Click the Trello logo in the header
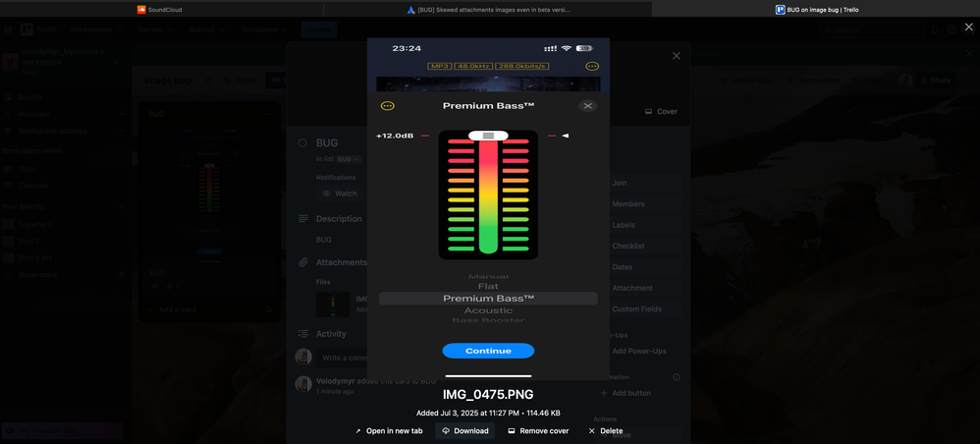Image resolution: width=980 pixels, height=444 pixels. pos(39,29)
